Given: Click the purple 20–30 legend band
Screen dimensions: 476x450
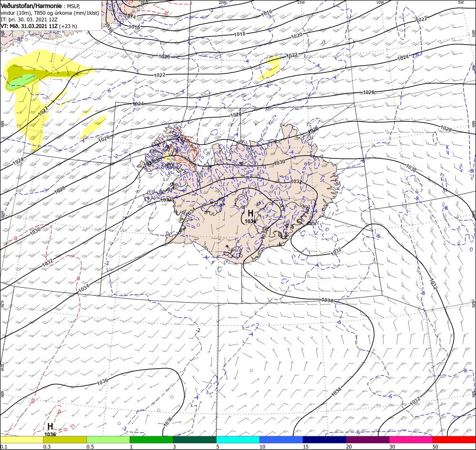Looking at the screenshot, I should pos(367,440).
